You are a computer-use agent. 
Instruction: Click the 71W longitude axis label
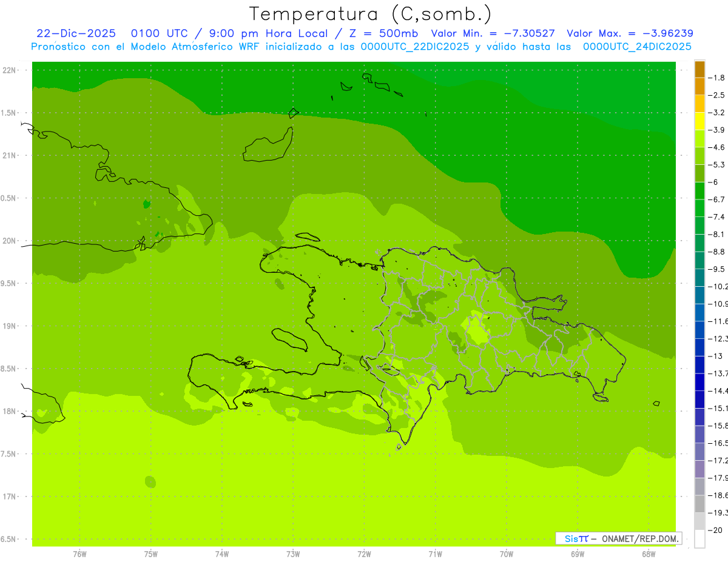click(x=435, y=554)
